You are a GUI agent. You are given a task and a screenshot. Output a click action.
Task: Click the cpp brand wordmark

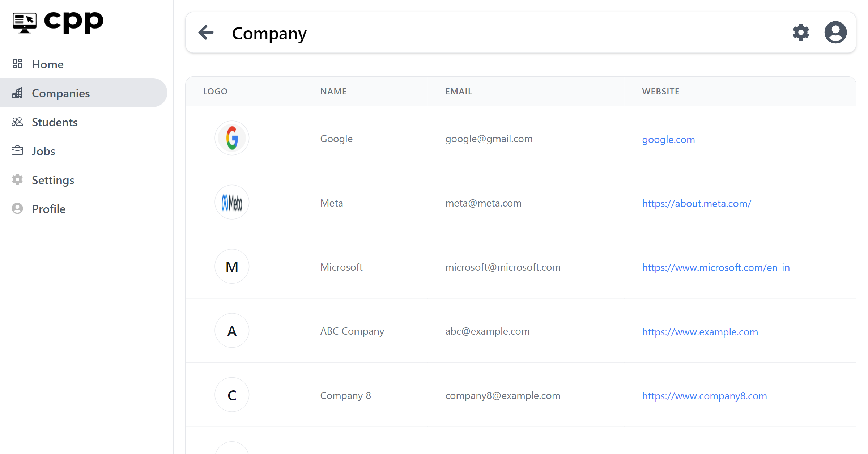click(x=73, y=22)
